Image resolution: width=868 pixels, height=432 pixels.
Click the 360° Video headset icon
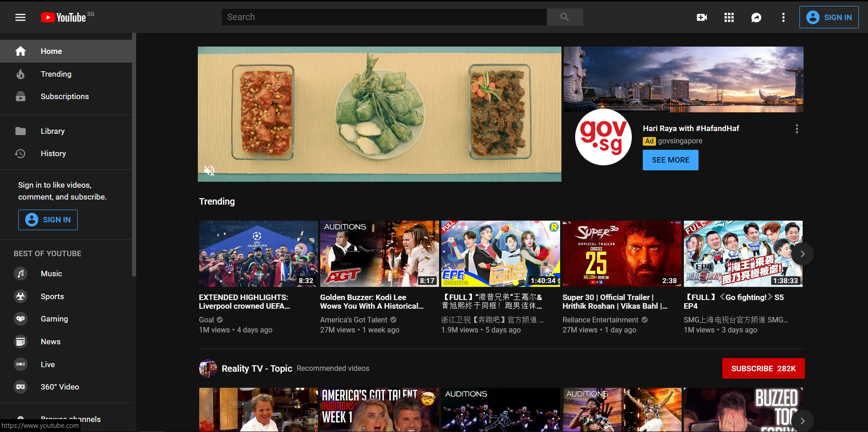click(x=21, y=387)
